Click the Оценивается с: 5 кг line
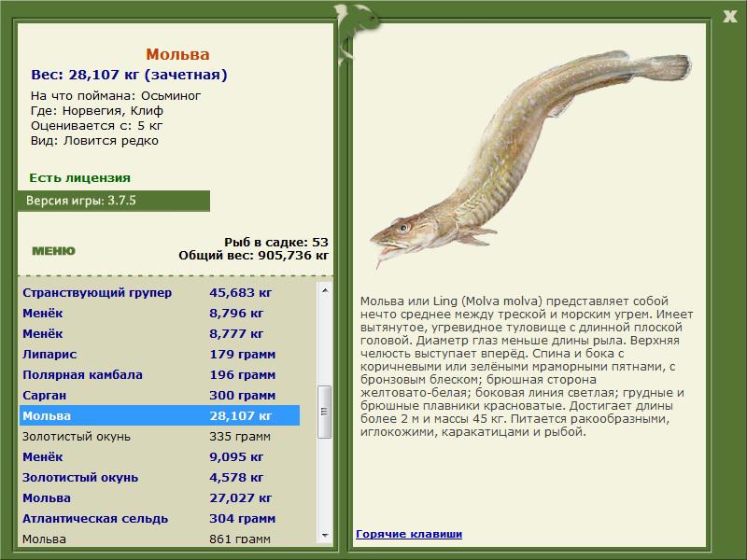747x560 pixels. (97, 126)
